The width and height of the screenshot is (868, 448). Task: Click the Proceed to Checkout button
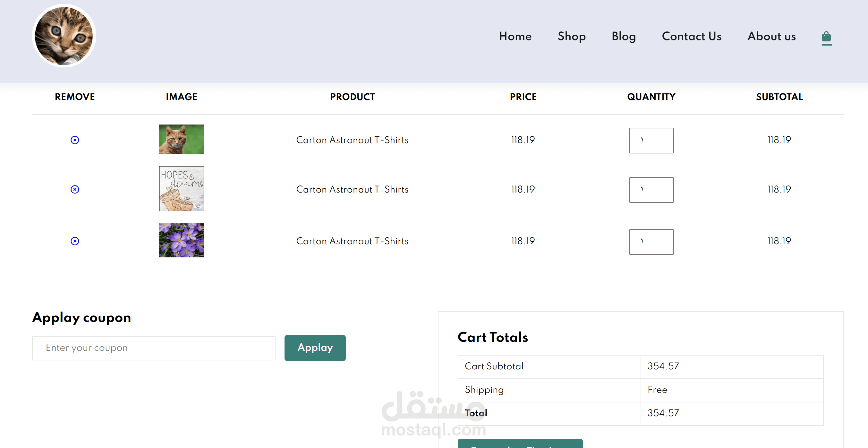coord(520,444)
